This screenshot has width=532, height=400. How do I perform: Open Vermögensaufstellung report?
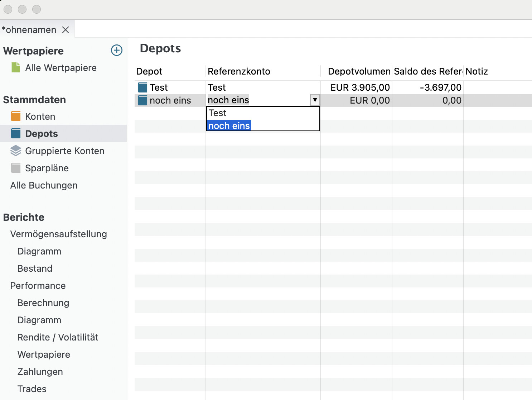tap(58, 234)
